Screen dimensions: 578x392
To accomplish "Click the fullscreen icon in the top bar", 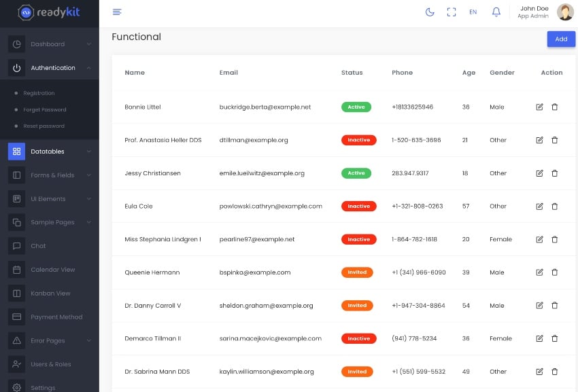I will click(452, 12).
